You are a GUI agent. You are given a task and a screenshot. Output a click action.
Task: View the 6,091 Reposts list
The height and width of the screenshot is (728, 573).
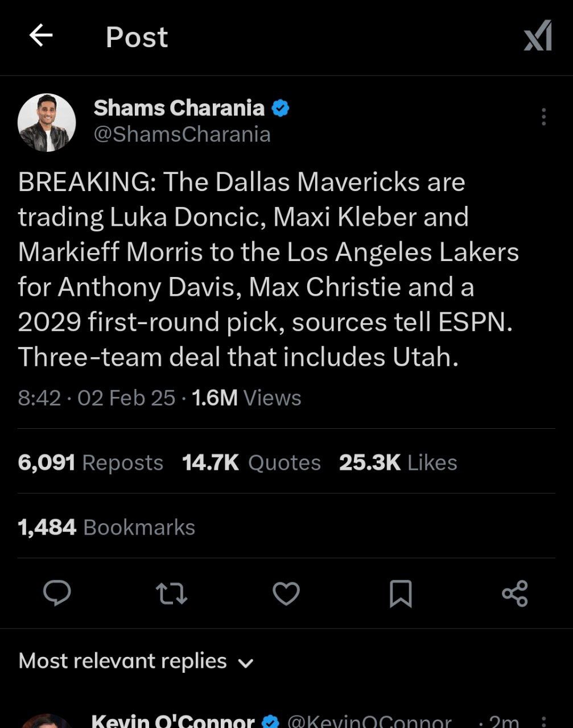tap(90, 462)
